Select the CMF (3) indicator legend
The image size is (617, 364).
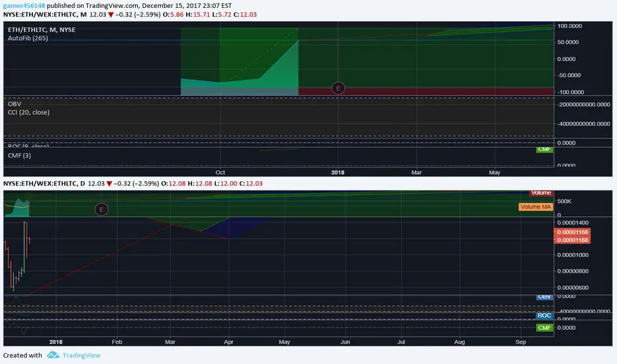tap(19, 156)
